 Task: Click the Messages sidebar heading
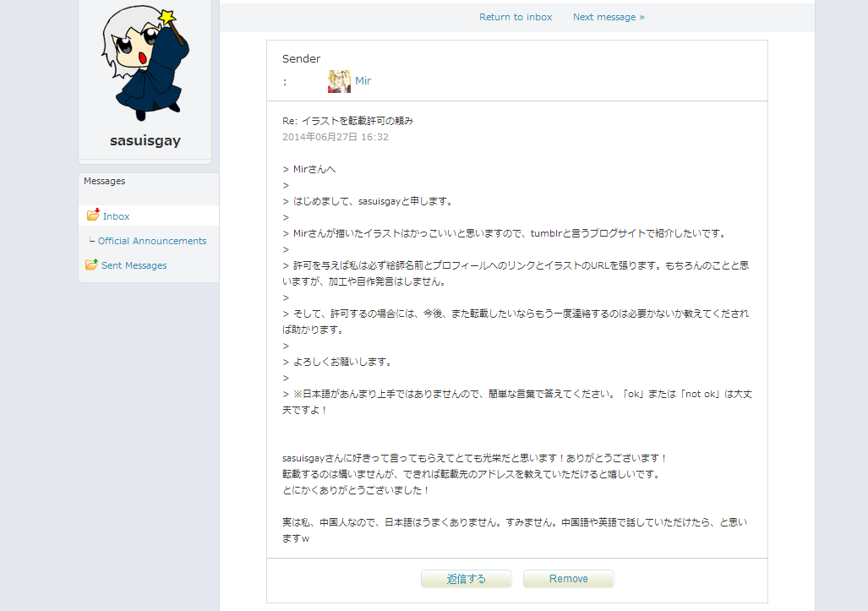[x=105, y=181]
